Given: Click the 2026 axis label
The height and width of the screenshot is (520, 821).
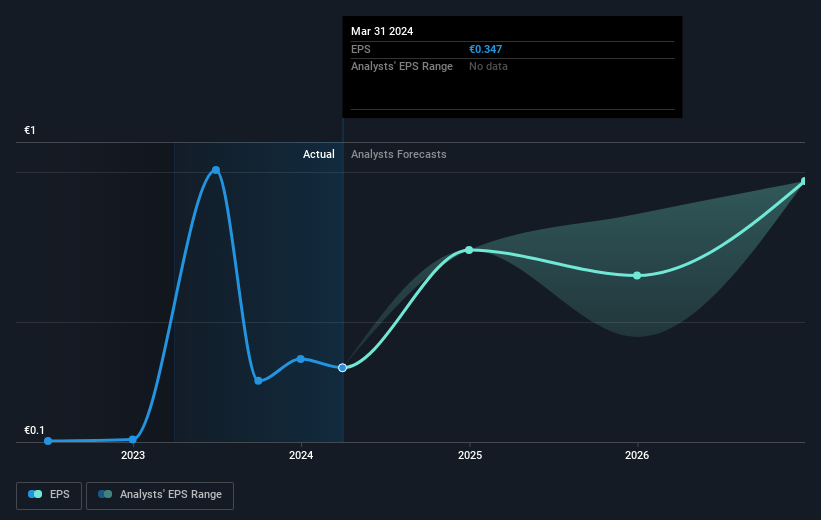Looking at the screenshot, I should tap(637, 456).
